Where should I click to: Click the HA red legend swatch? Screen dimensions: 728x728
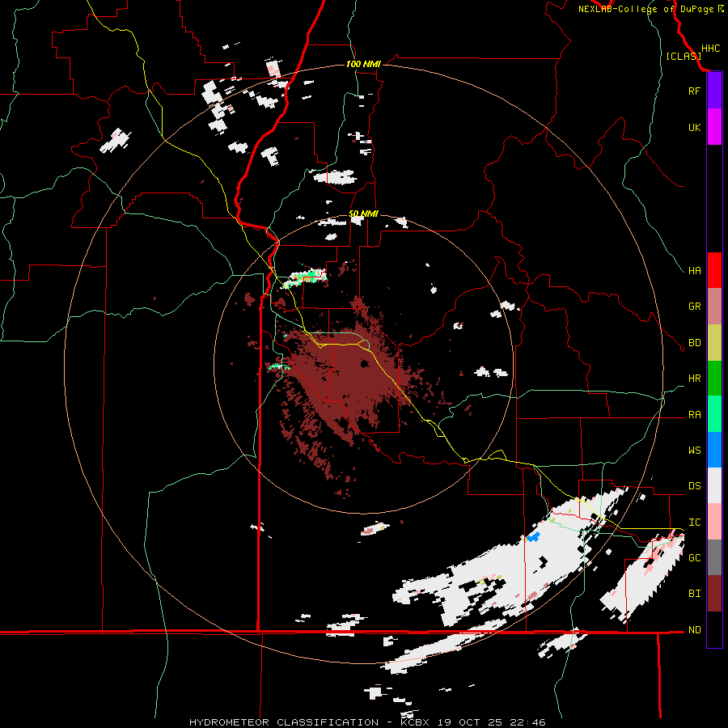[714, 270]
